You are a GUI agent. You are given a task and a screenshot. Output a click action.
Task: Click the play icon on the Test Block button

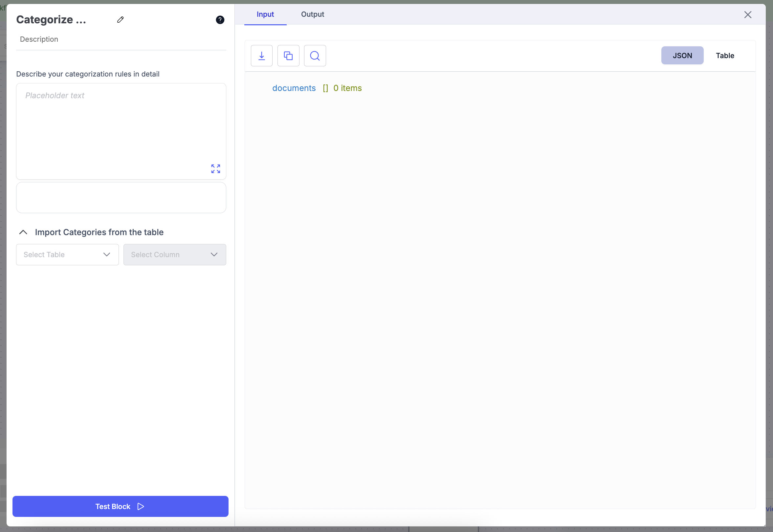[141, 506]
